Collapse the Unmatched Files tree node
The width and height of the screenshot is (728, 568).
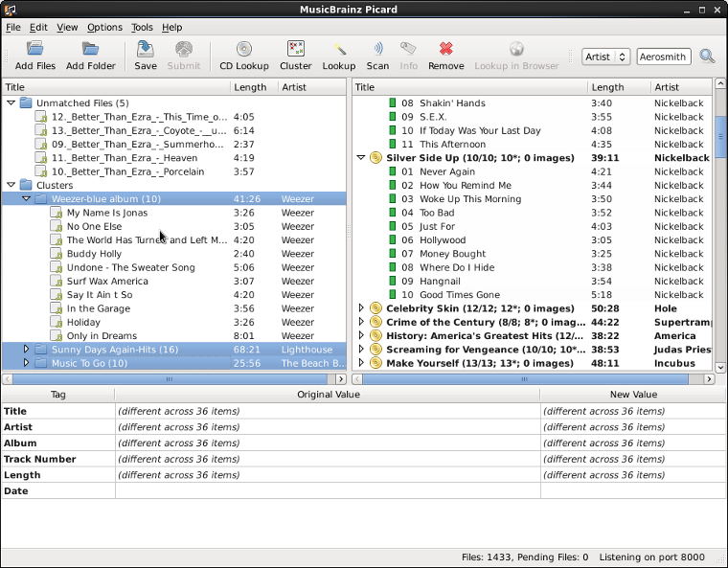(11, 103)
